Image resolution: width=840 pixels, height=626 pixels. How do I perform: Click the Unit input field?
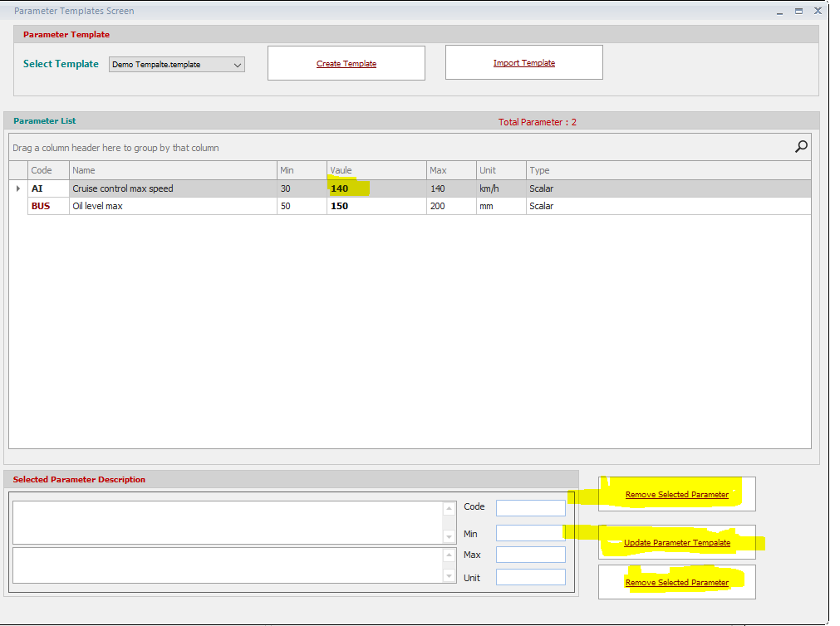point(530,577)
